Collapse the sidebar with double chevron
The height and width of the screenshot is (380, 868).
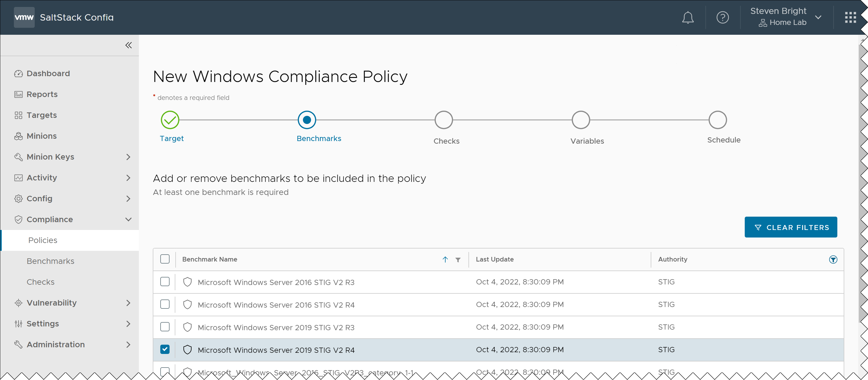point(128,45)
